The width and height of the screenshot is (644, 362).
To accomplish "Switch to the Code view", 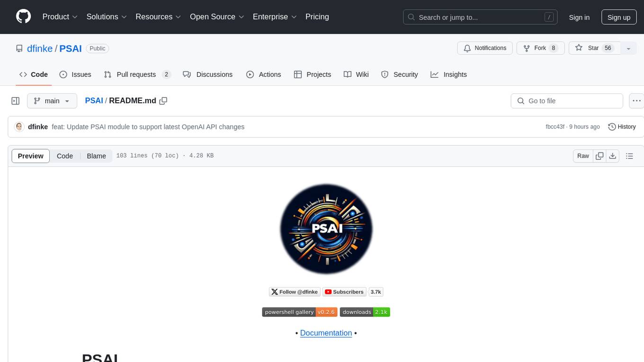I will pyautogui.click(x=65, y=156).
